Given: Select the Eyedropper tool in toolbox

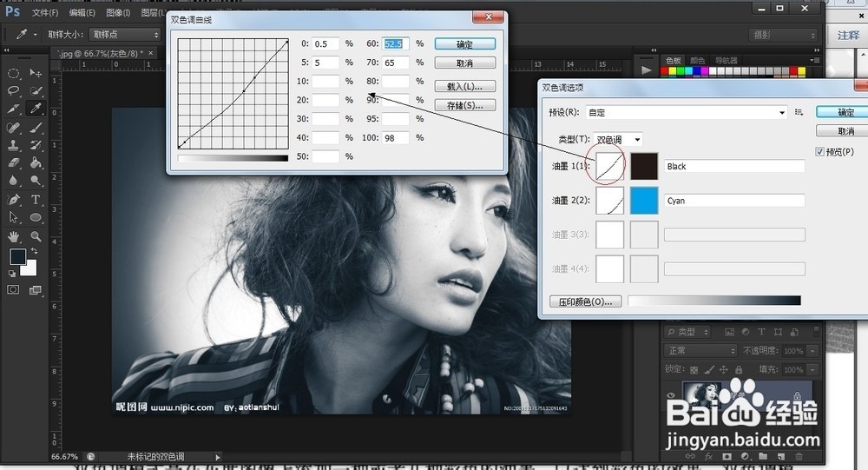Looking at the screenshot, I should click(36, 109).
